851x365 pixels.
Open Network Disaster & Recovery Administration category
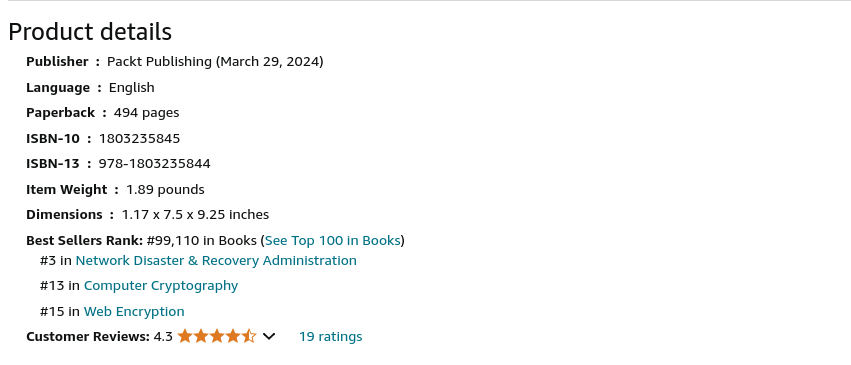(x=216, y=260)
